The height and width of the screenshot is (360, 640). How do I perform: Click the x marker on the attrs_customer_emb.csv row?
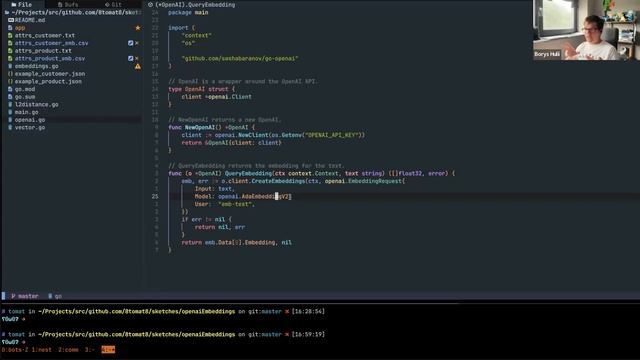[137, 43]
